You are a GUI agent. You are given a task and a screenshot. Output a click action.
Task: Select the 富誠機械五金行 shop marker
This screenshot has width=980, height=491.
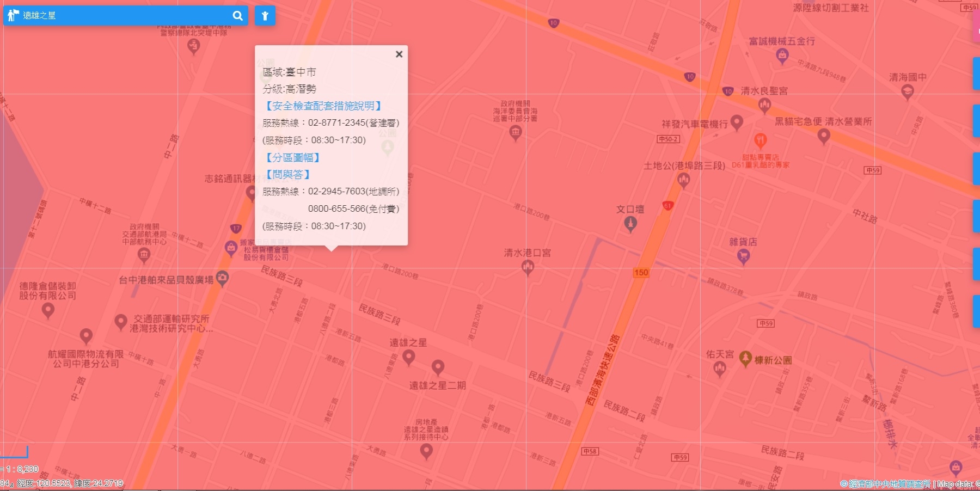[782, 55]
